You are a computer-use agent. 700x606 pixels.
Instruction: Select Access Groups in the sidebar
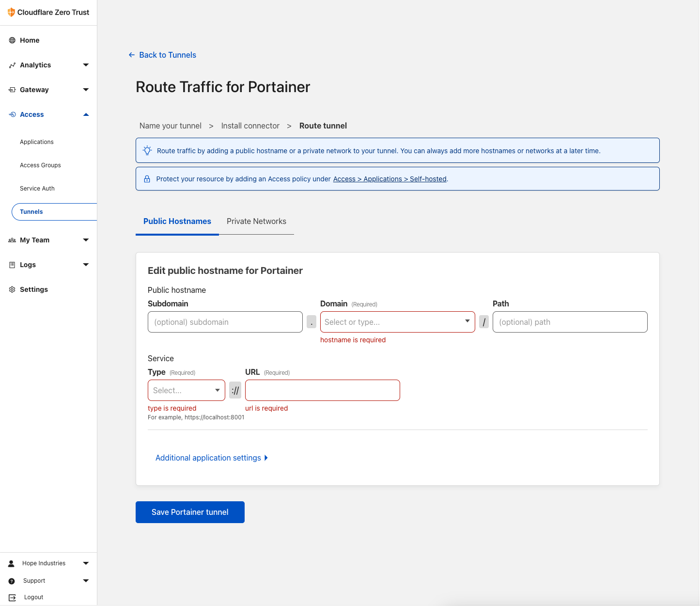click(40, 165)
